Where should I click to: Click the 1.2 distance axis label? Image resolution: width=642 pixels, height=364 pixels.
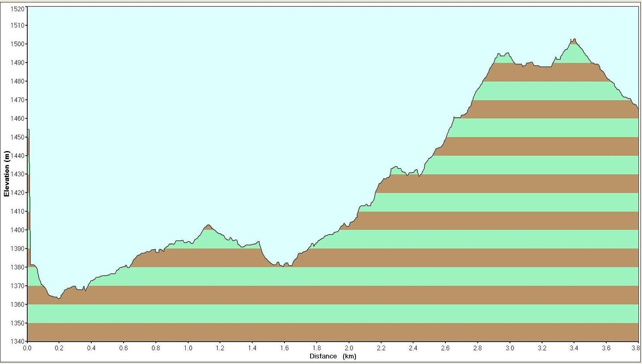[x=220, y=348]
